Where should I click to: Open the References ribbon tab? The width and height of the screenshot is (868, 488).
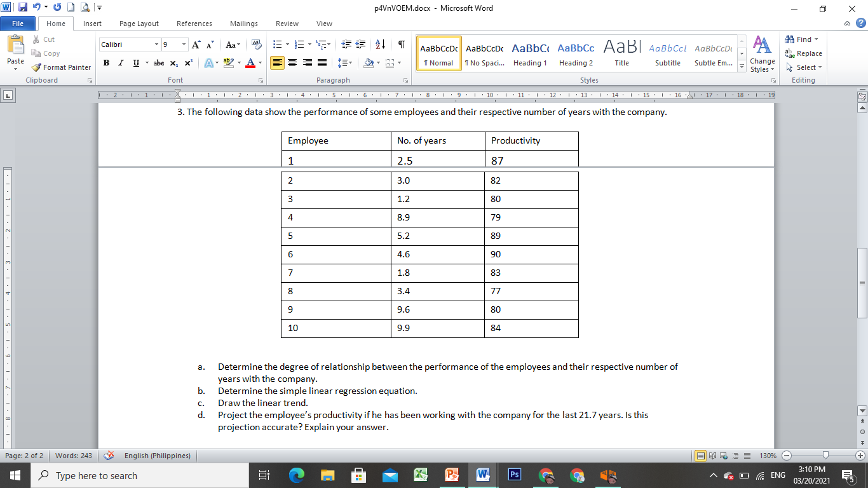[x=194, y=24]
